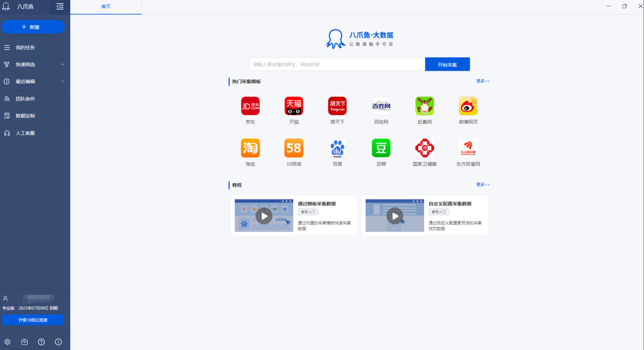Open the 自定义配置采集数据 tutorial title
The width and height of the screenshot is (644, 350).
point(450,204)
